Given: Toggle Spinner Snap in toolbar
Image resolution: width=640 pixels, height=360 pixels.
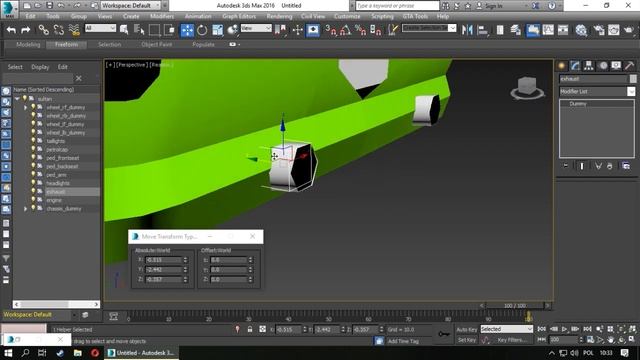Looking at the screenshot, I should 376,30.
